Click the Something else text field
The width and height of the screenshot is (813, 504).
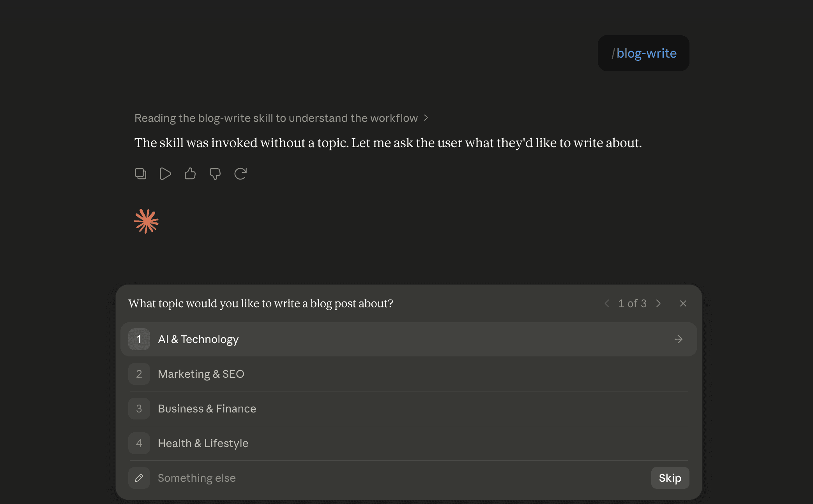coord(401,478)
